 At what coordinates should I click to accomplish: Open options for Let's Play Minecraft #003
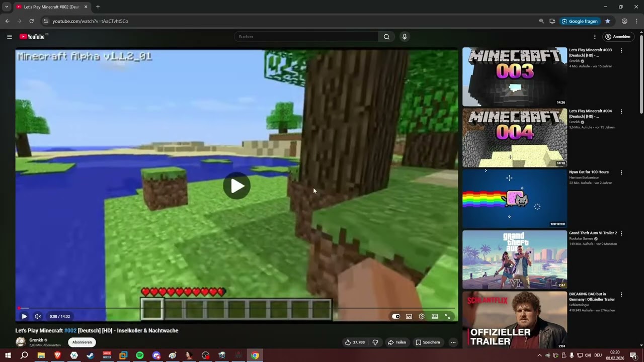621,50
